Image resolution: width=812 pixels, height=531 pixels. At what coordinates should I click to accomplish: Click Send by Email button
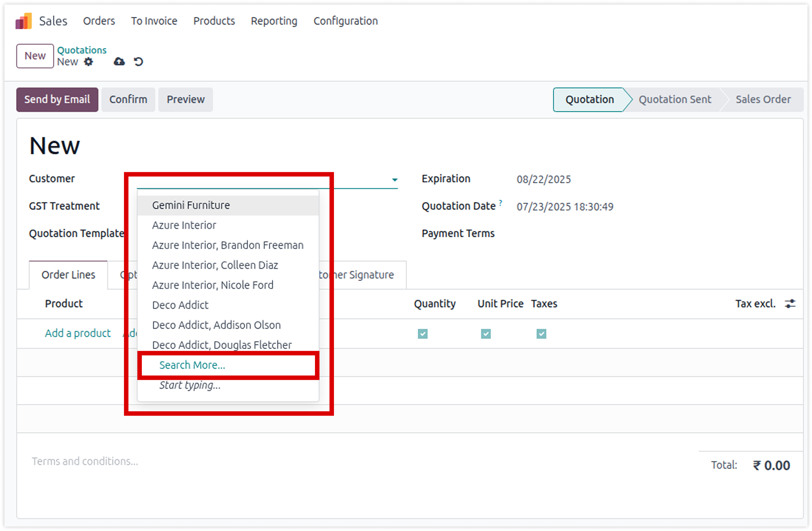[x=57, y=100]
